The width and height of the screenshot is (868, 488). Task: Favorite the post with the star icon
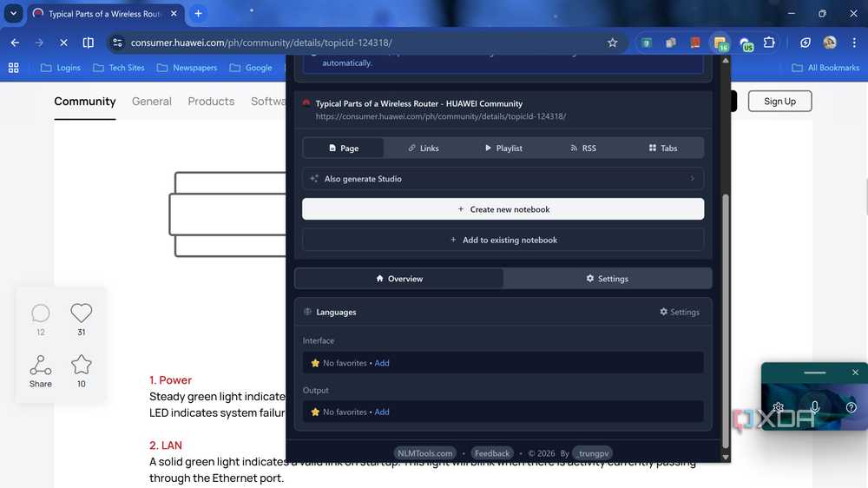coord(82,365)
